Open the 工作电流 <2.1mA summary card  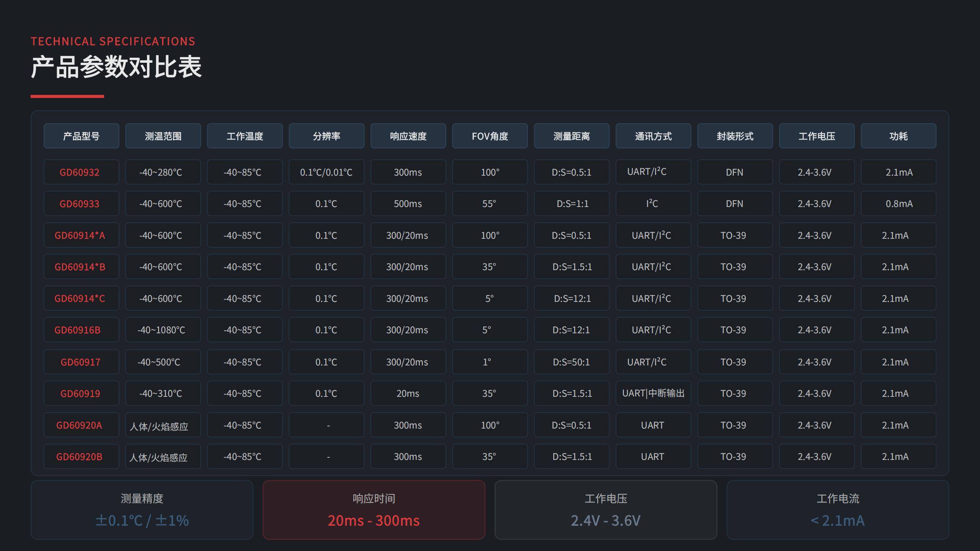838,510
